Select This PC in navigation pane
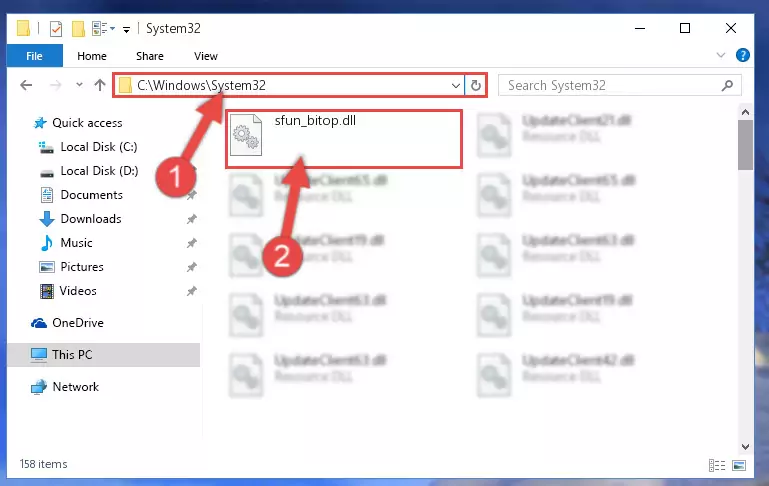The width and height of the screenshot is (769, 486). click(103, 355)
